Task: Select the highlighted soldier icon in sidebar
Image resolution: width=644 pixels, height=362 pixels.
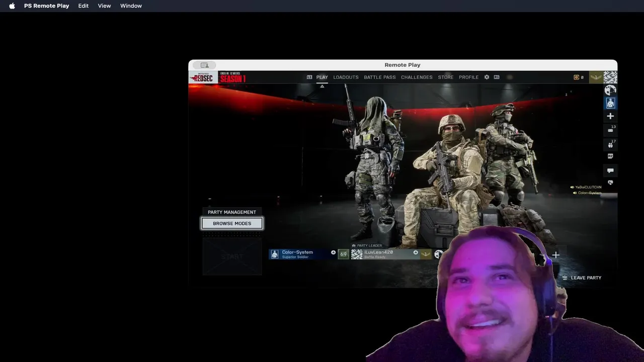Action: click(x=610, y=103)
